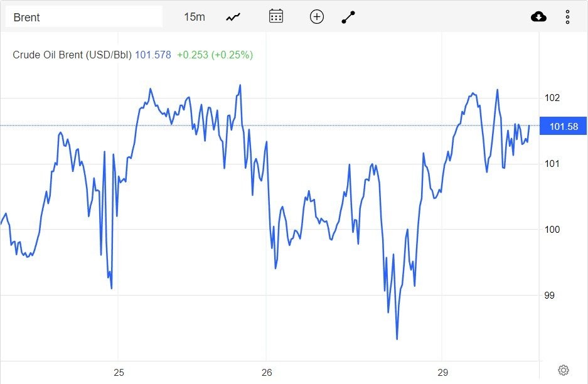This screenshot has height=384, width=588.
Task: Open the three-dot more options menu
Action: [567, 17]
